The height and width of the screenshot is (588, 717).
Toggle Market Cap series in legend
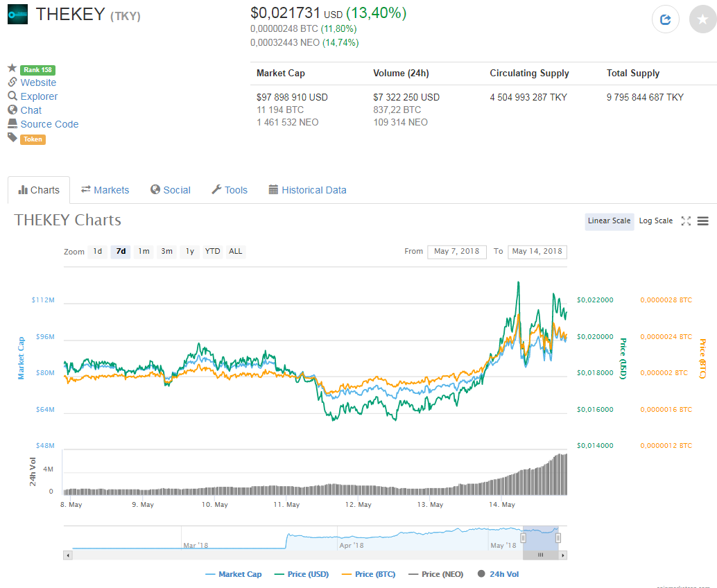pos(234,574)
